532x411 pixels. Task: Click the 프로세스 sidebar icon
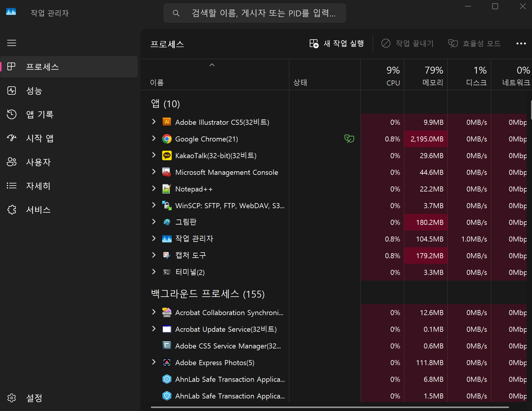11,66
